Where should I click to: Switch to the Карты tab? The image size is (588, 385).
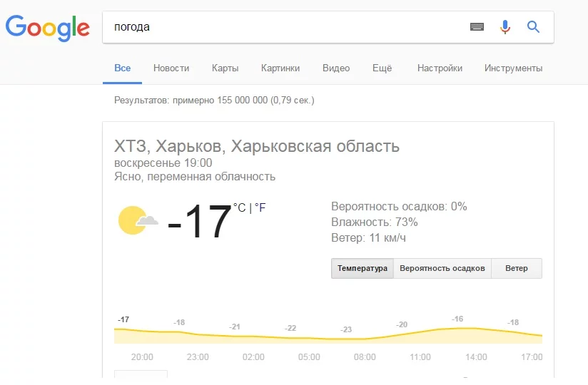click(225, 68)
